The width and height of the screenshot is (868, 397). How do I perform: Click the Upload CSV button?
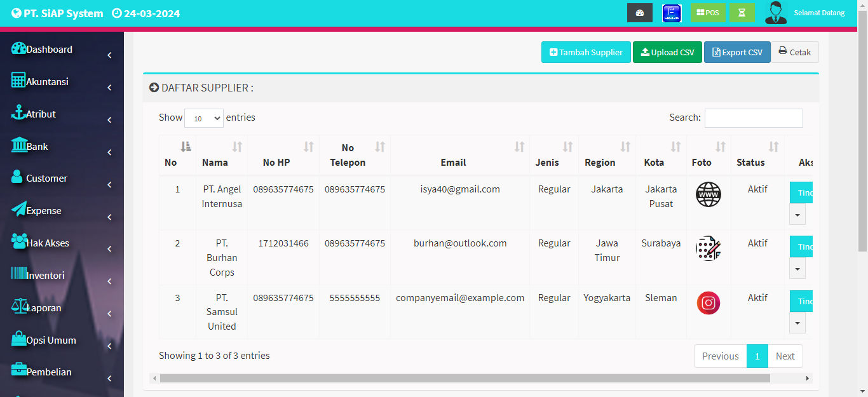coord(667,52)
